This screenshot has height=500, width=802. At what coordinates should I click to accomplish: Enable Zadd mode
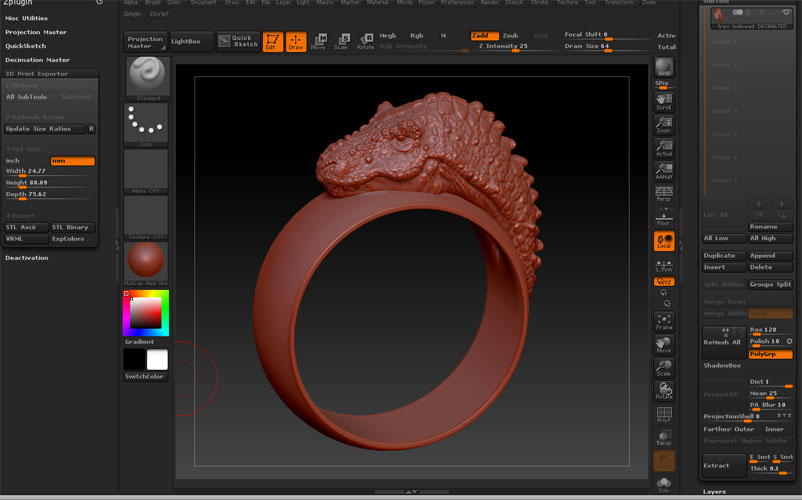coord(484,35)
